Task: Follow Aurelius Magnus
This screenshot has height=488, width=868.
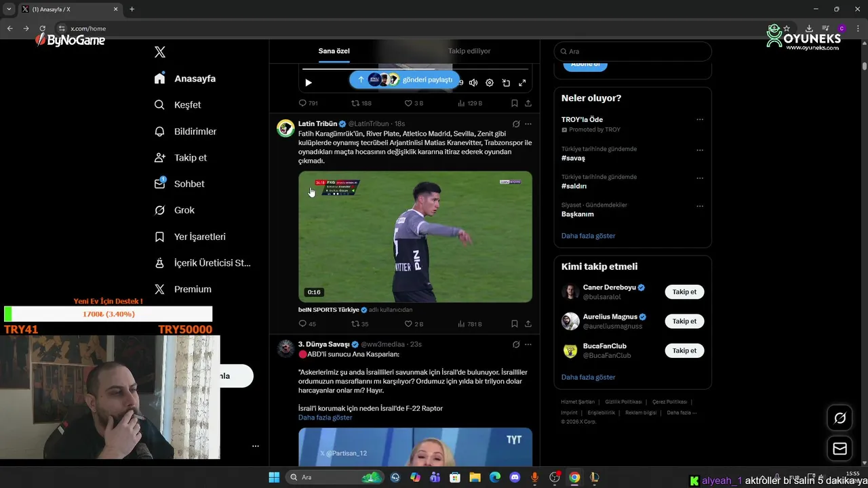Action: pos(684,321)
